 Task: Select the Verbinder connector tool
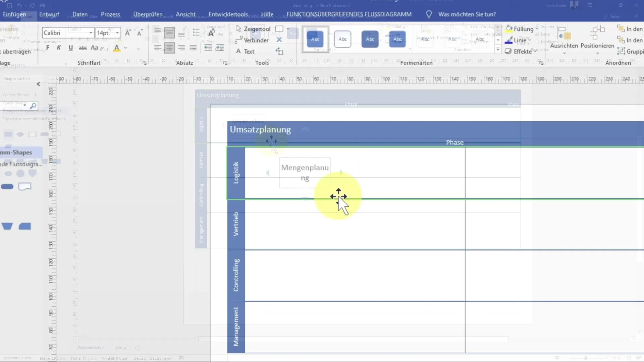coord(252,40)
